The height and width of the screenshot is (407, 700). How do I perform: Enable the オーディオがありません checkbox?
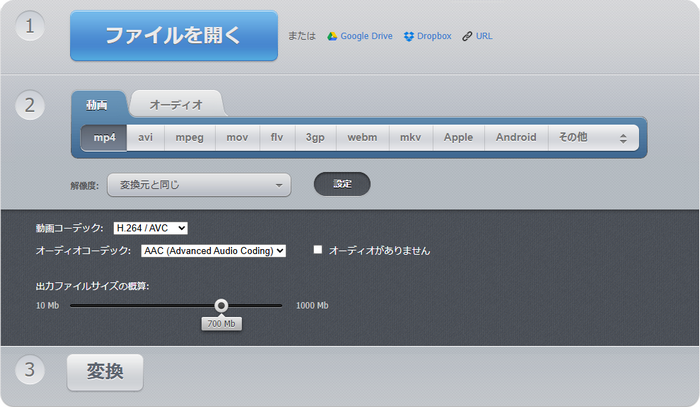[x=317, y=249]
